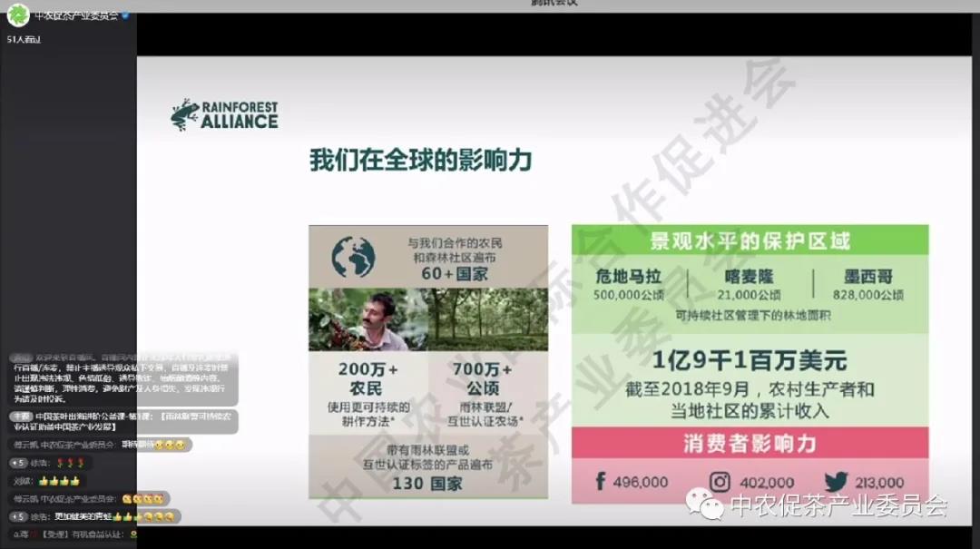Viewport: 980px width, 549px height.
Task: Click the green header 景观水平的保护区域
Action: click(x=750, y=240)
